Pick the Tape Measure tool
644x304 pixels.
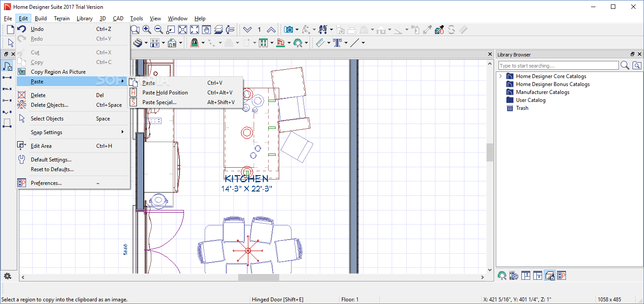pos(321,42)
